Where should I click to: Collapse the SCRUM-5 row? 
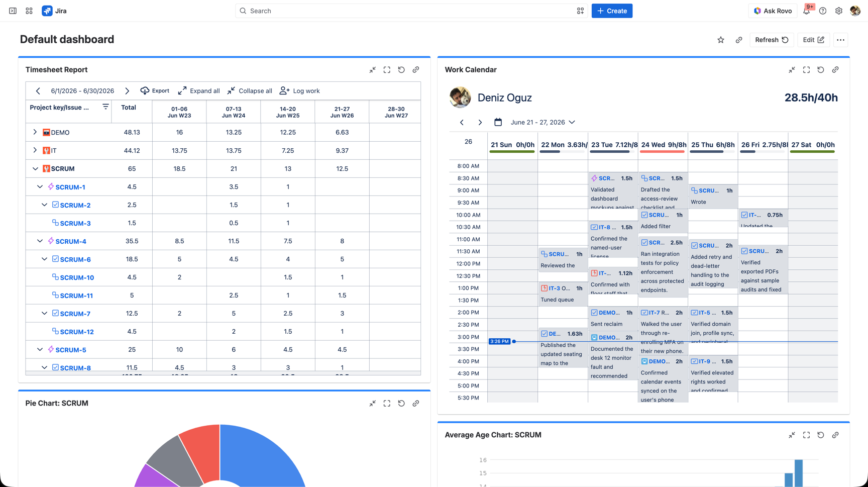pyautogui.click(x=40, y=350)
